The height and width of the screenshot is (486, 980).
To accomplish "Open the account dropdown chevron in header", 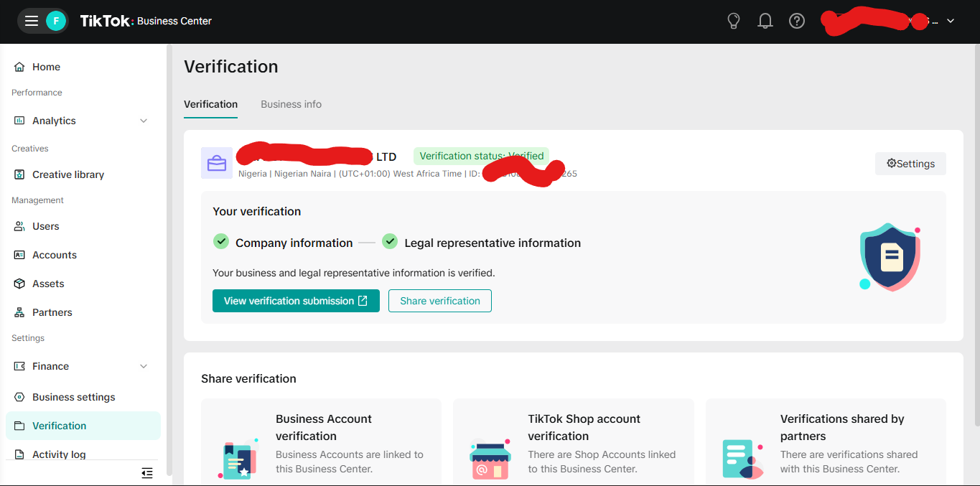I will click(x=951, y=21).
